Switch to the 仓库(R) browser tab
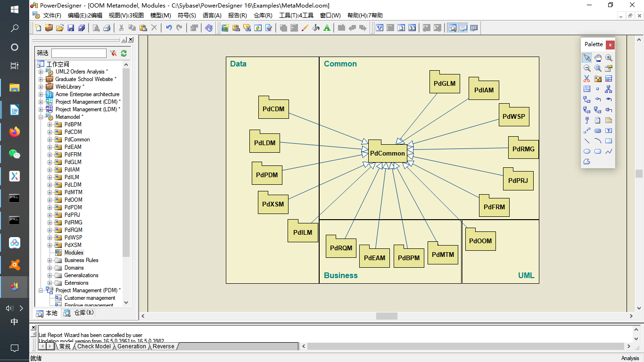 point(79,313)
